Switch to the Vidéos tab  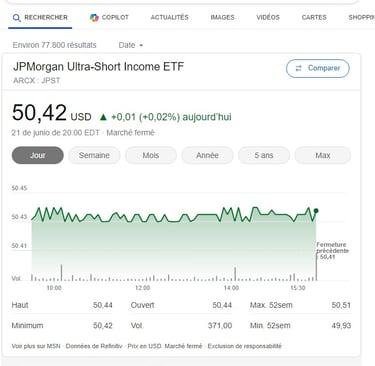click(268, 17)
